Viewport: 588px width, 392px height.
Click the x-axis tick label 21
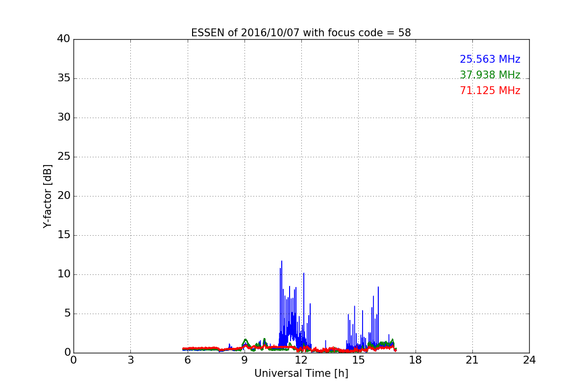(x=472, y=360)
